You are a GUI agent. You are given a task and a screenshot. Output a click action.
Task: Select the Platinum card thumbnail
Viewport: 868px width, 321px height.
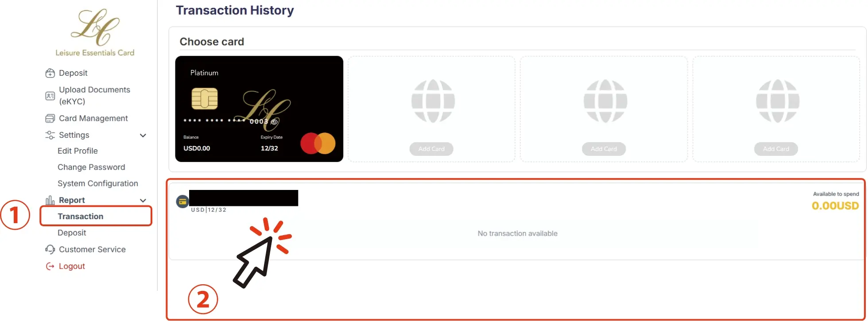point(259,109)
